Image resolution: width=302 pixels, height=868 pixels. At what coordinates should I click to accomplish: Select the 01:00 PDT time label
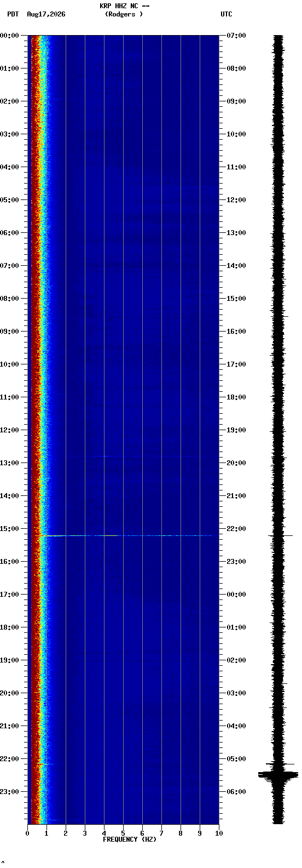(x=9, y=68)
